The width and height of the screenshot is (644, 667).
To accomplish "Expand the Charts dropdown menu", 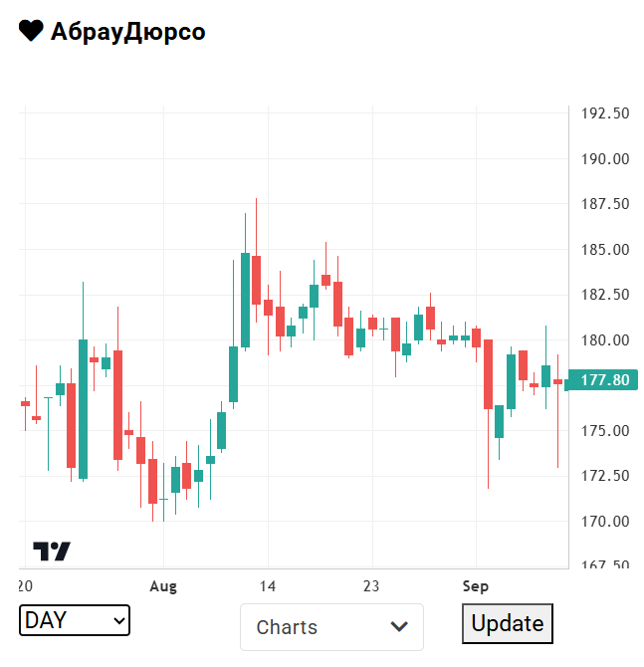I will [331, 627].
